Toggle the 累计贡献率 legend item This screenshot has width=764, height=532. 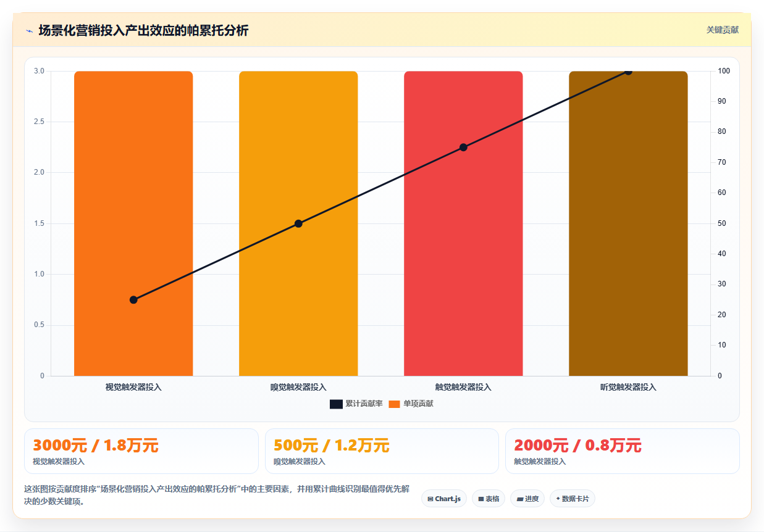click(356, 404)
